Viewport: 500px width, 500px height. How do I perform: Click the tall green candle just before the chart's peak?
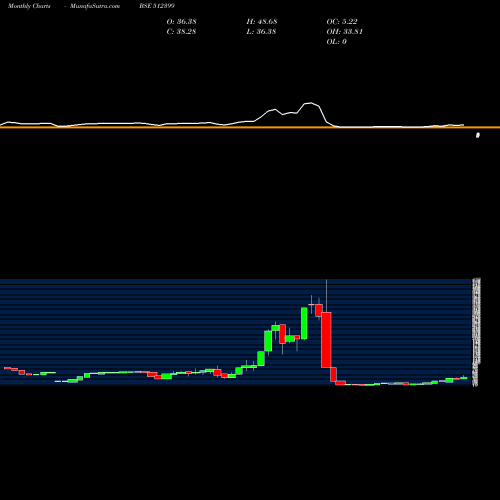click(304, 323)
